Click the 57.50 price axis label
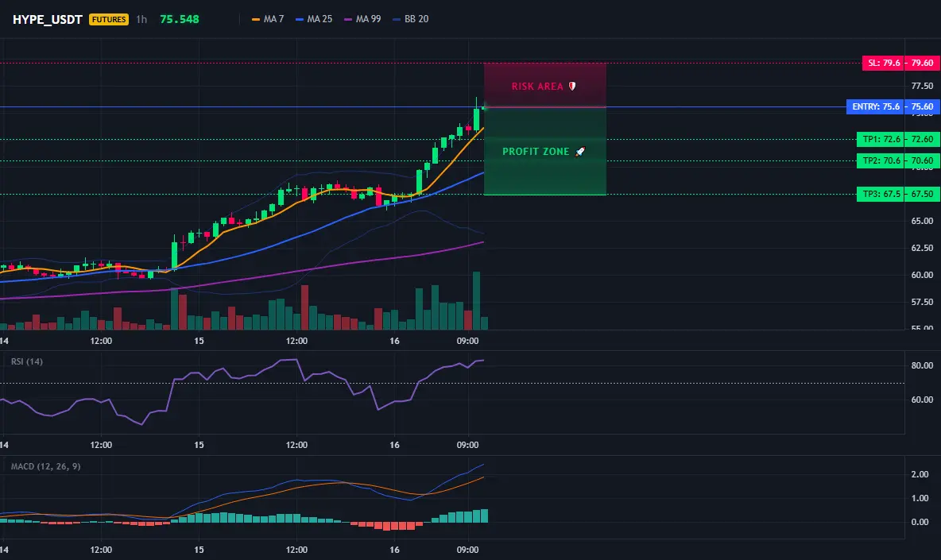The height and width of the screenshot is (560, 941). [x=922, y=302]
